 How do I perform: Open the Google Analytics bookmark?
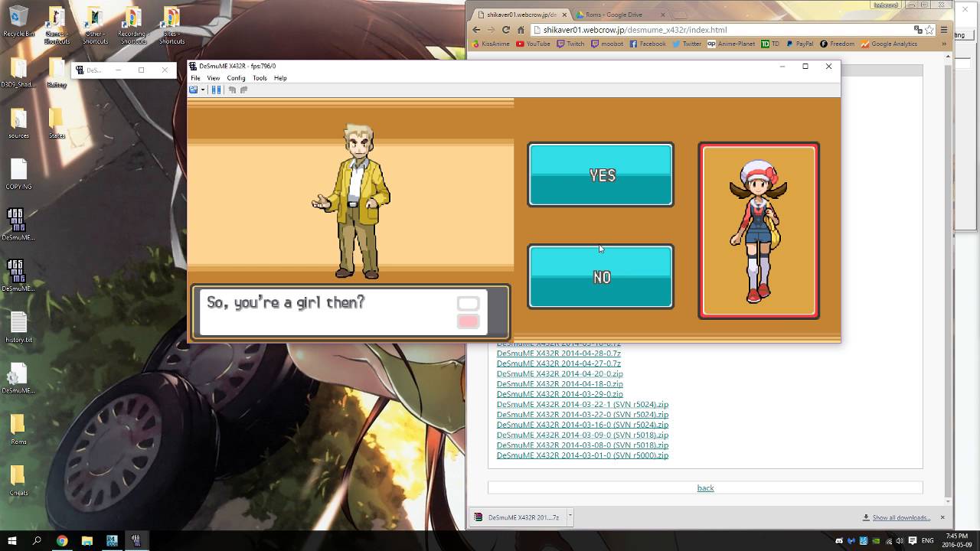coord(888,44)
